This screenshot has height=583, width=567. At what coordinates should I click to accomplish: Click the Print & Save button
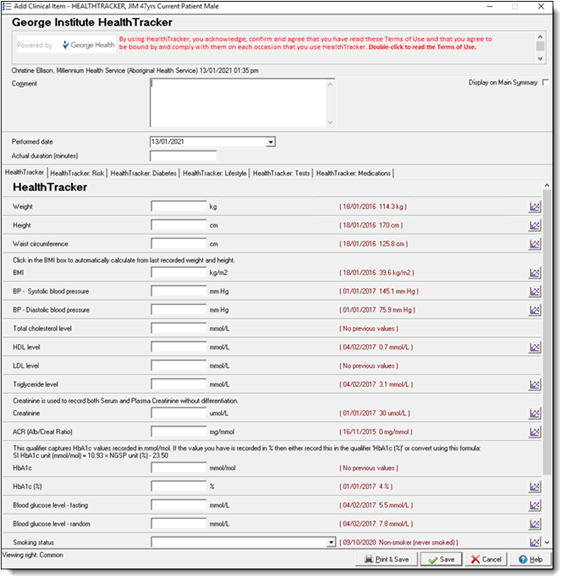click(x=386, y=560)
